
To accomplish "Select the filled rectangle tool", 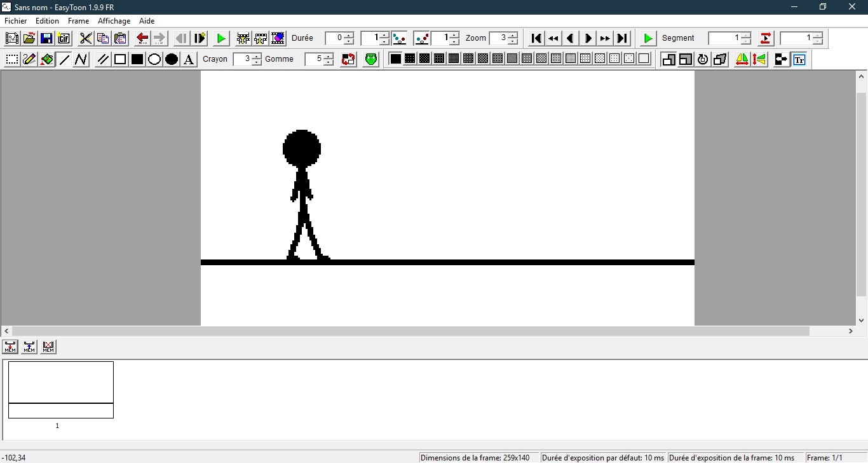I will click(137, 59).
